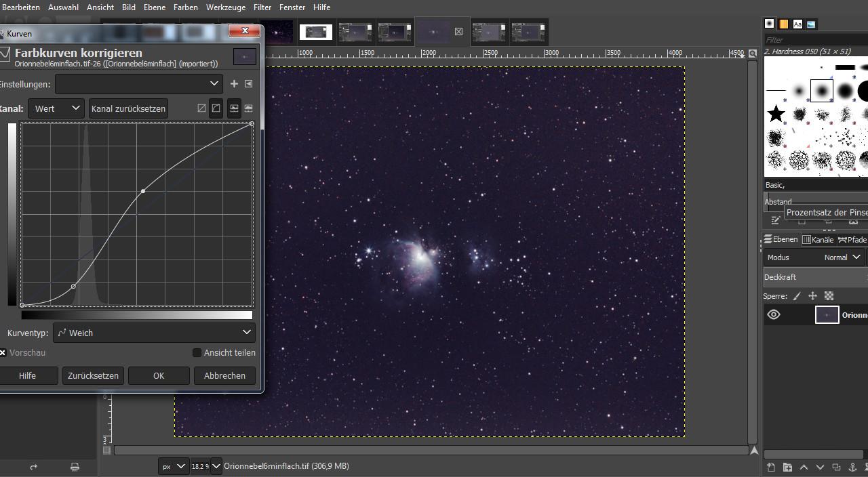Open the Einstellungen presets dropdown
The image size is (868, 477).
pos(139,84)
